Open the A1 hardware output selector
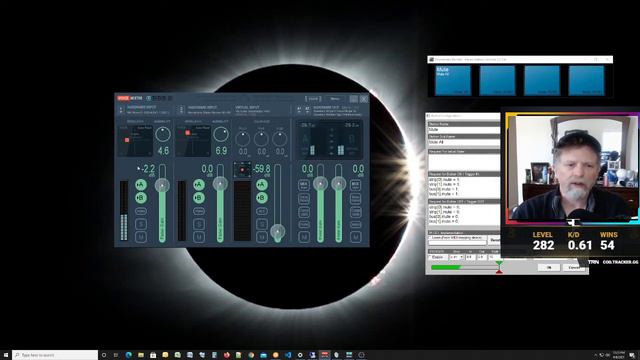This screenshot has height=360, width=640. click(x=299, y=110)
